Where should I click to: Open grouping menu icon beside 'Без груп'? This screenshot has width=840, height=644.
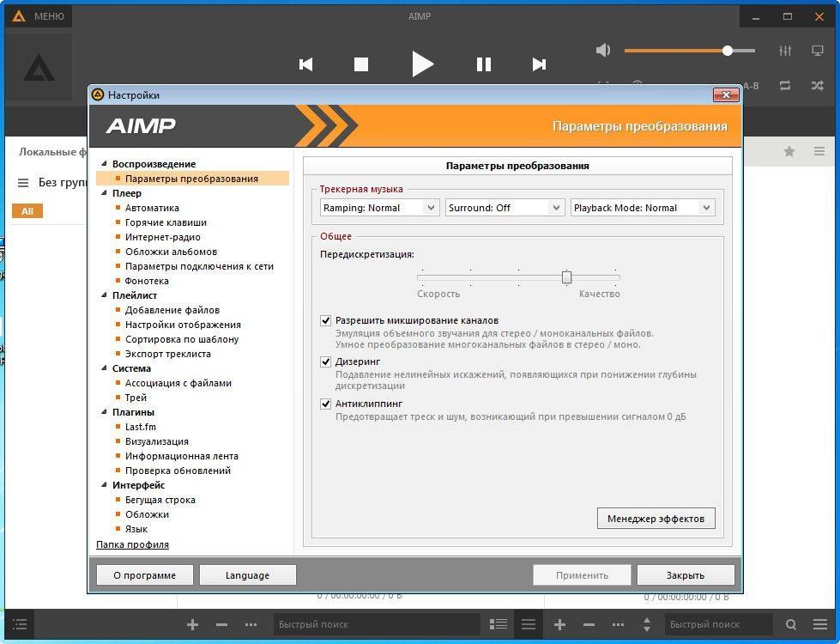tap(23, 183)
